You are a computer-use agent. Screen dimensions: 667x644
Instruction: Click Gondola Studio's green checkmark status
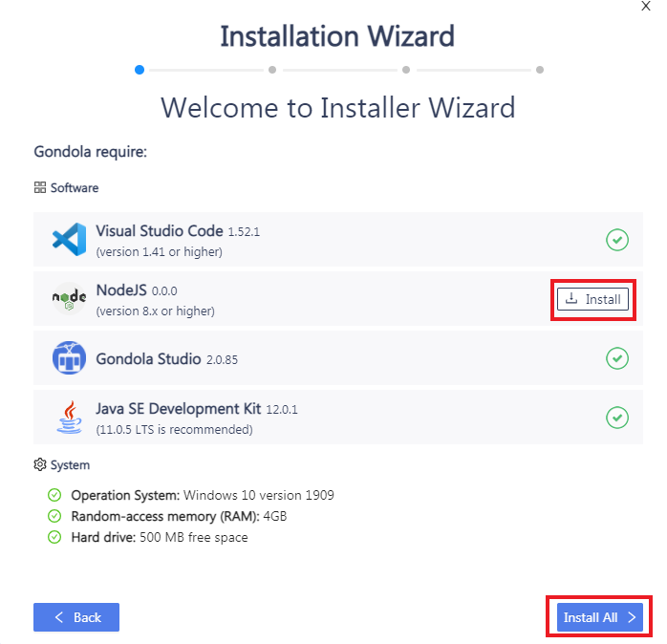coord(617,358)
